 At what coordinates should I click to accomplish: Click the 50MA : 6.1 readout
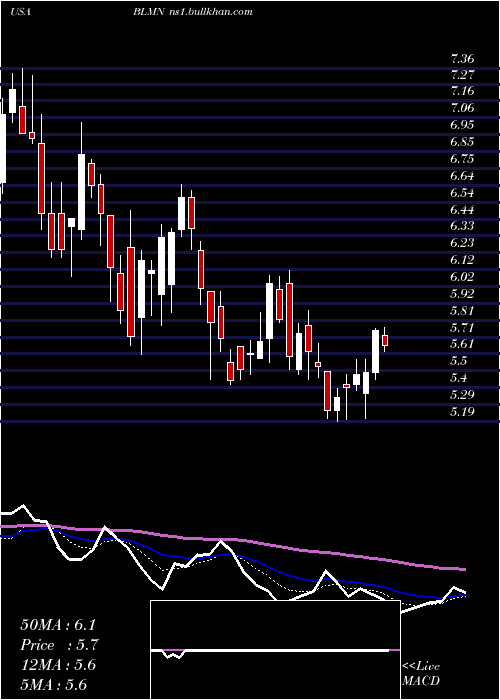point(58,625)
